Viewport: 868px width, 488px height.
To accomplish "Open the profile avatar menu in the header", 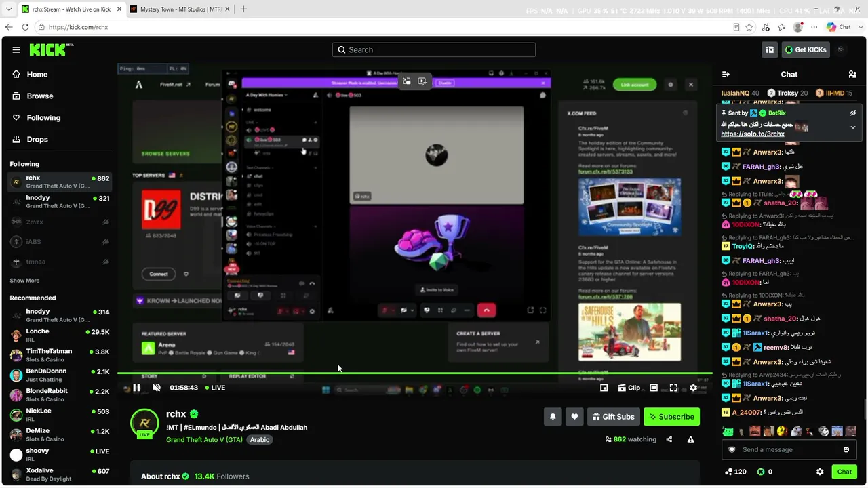I will [841, 49].
